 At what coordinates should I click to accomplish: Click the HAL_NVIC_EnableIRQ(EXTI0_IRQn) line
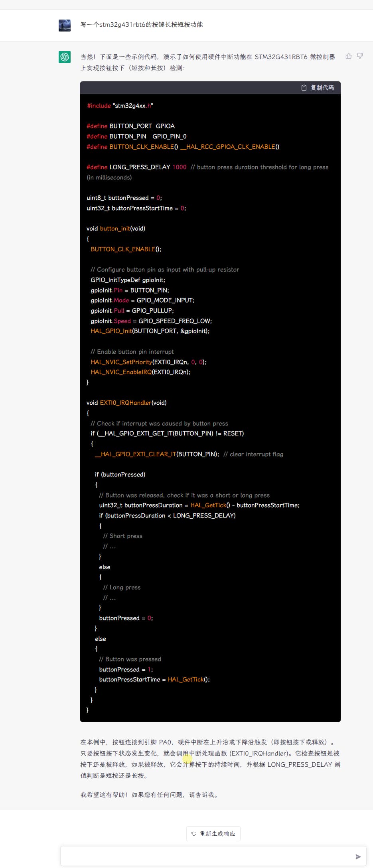140,372
